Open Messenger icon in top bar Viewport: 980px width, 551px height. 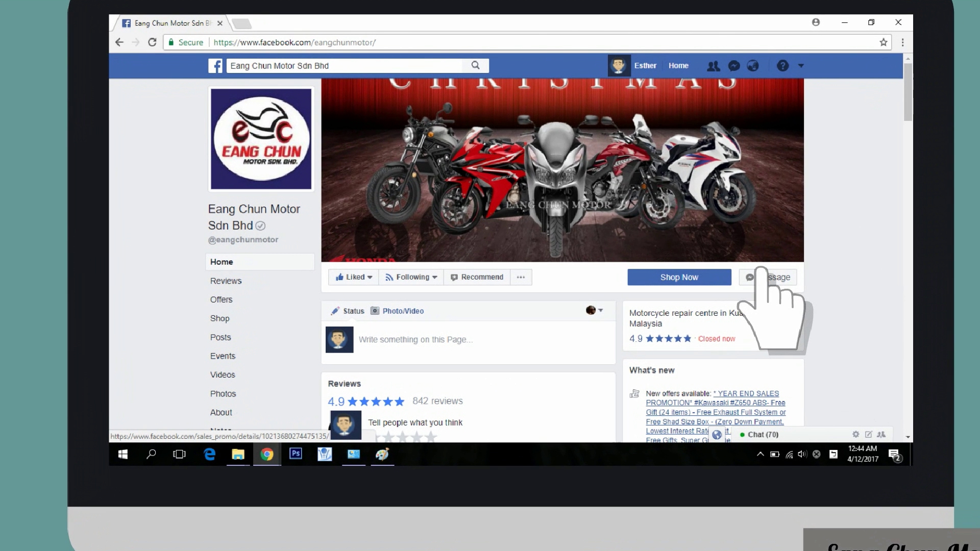click(x=734, y=66)
